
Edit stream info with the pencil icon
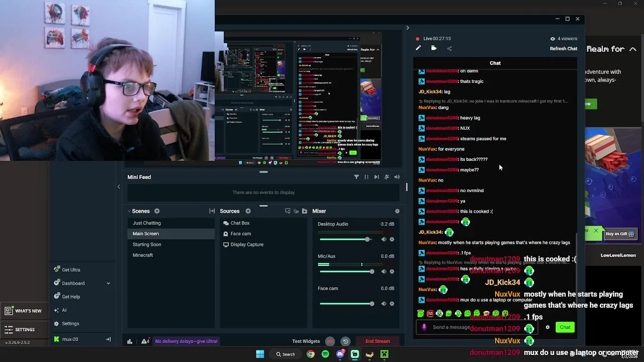(x=418, y=48)
